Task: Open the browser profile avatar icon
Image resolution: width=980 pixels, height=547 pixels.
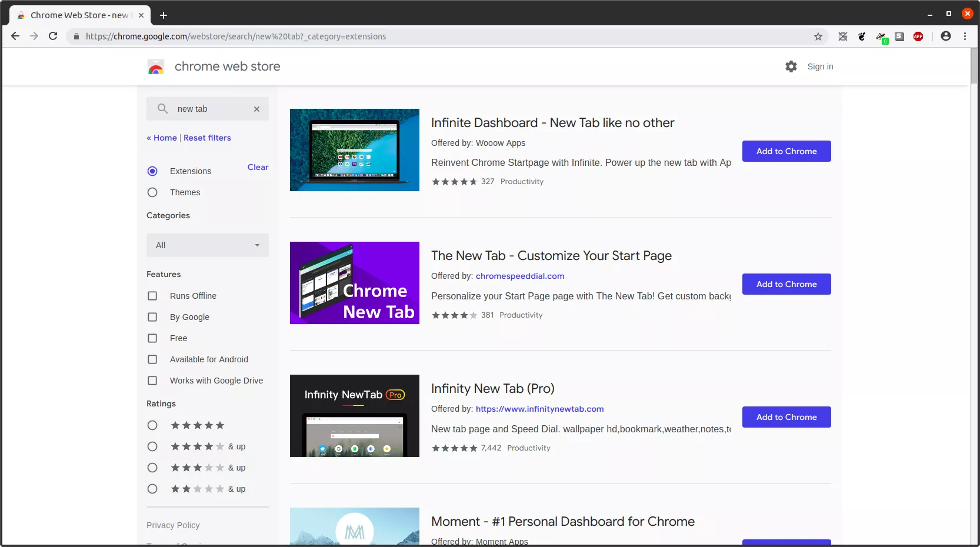Action: click(945, 36)
